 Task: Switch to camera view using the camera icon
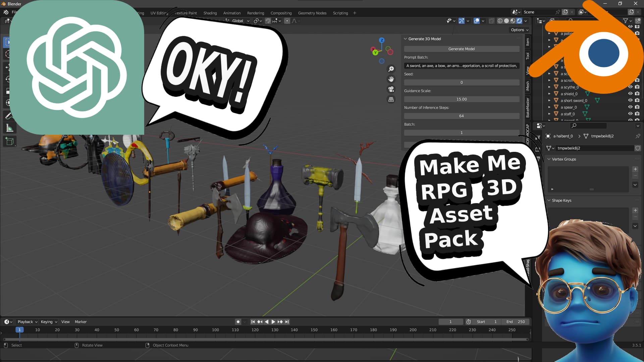(391, 89)
